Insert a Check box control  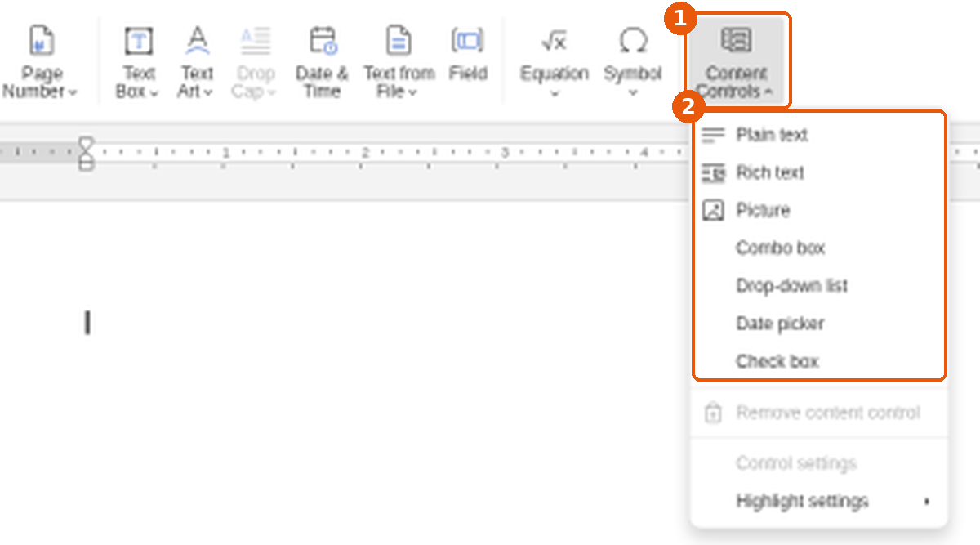click(x=819, y=361)
